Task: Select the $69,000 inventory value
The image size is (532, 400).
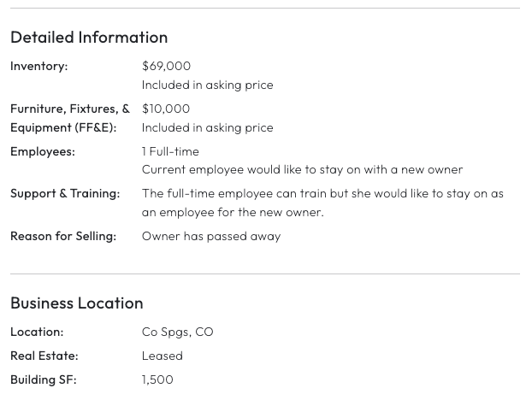Action: 166,66
